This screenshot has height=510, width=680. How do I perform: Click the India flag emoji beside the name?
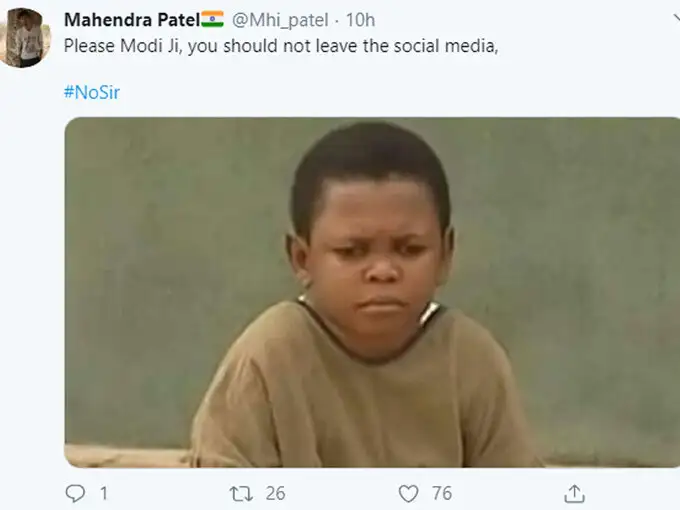tap(212, 20)
